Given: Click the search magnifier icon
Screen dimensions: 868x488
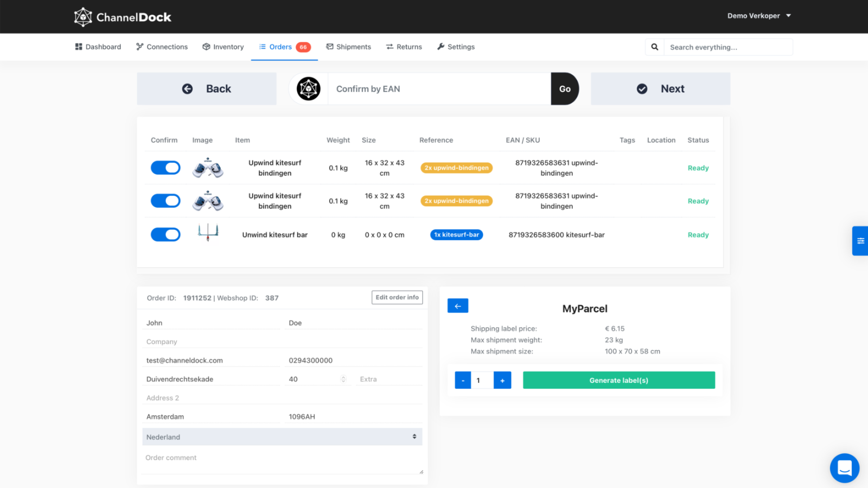Looking at the screenshot, I should point(654,47).
